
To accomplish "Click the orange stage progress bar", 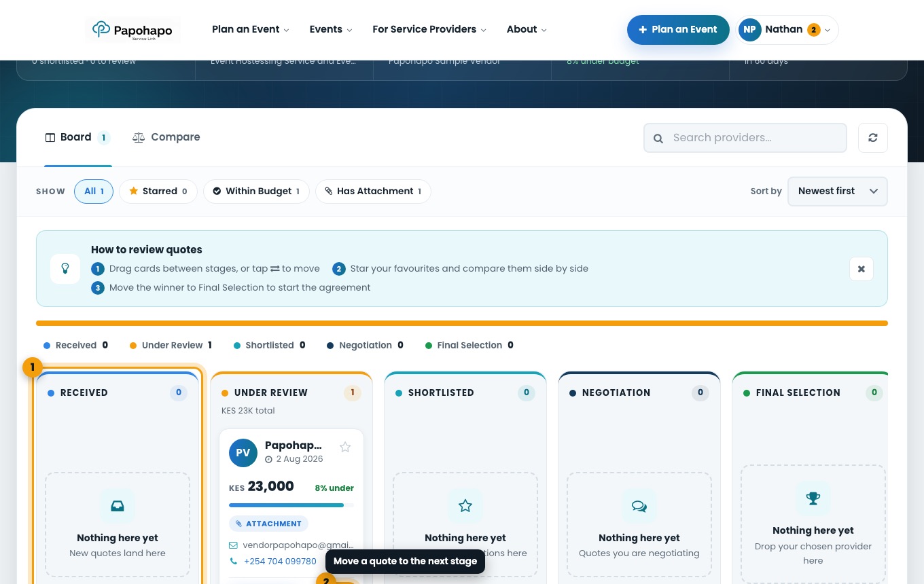I will click(462, 323).
